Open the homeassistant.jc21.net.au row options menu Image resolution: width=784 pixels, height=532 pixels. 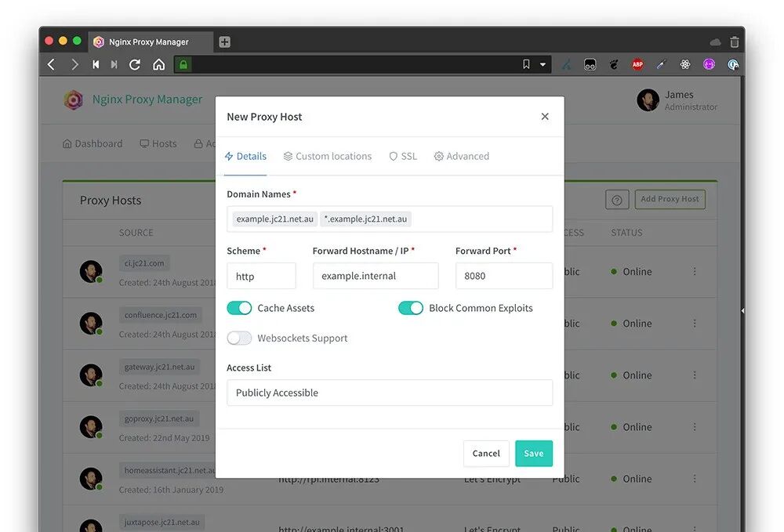pos(695,479)
